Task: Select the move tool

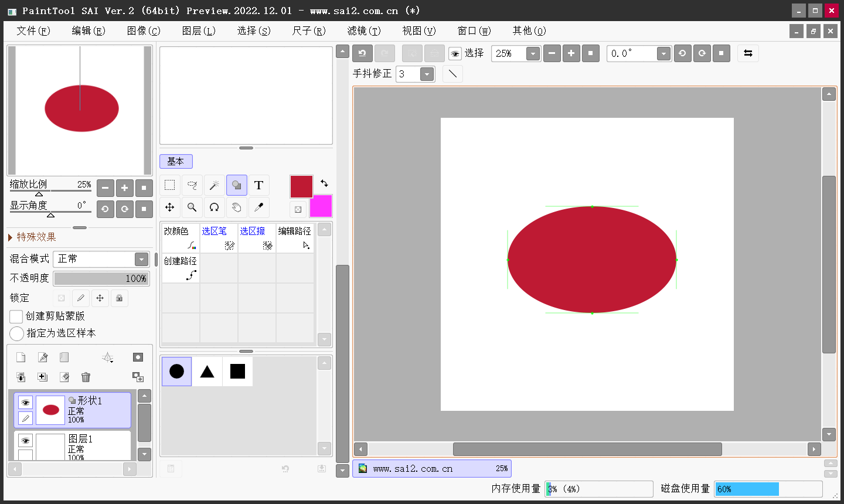Action: pyautogui.click(x=170, y=207)
